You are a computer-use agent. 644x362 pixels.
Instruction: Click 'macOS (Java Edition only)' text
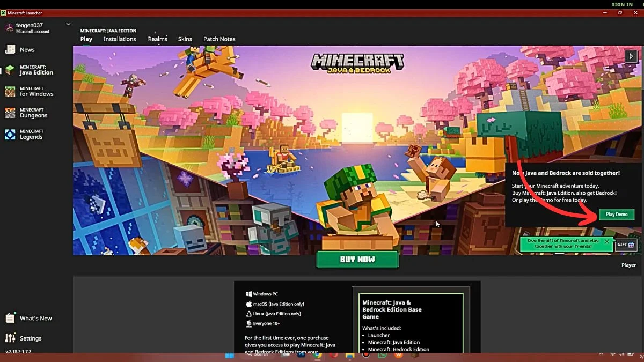[x=279, y=304]
